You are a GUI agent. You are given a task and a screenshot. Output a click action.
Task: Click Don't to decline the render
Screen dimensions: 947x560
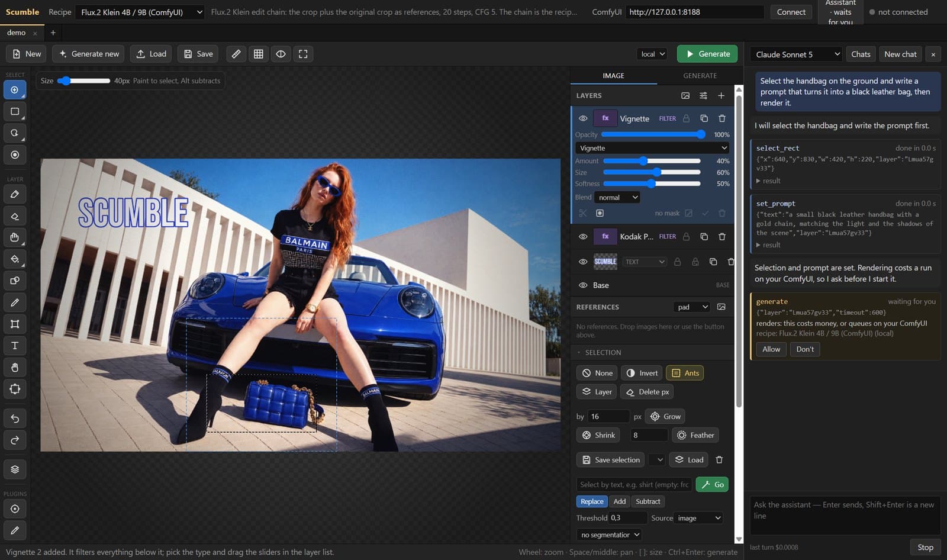point(805,349)
